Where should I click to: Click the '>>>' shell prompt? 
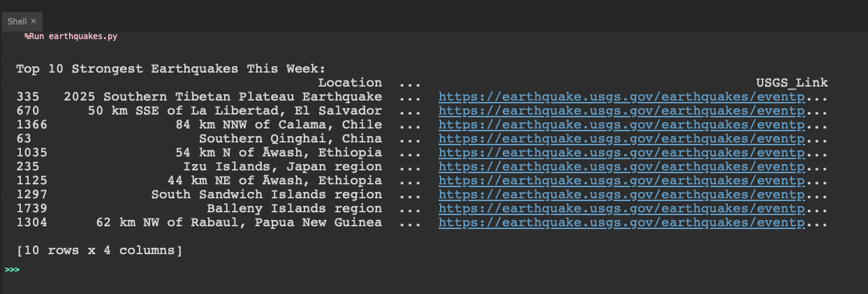[x=11, y=268]
